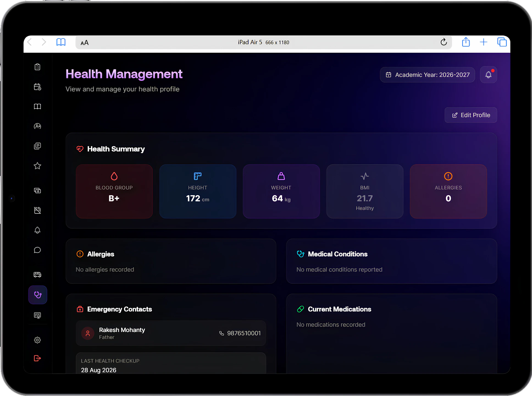Click the red logout icon

coord(37,358)
